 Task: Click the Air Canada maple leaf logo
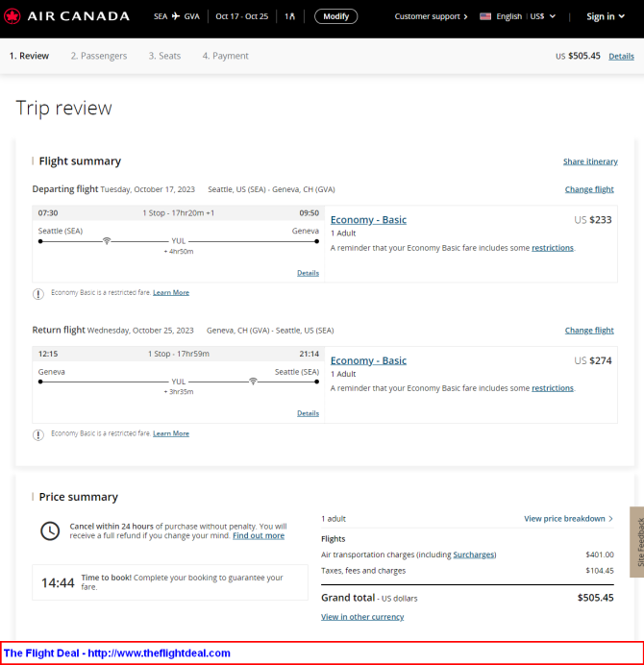(x=12, y=16)
